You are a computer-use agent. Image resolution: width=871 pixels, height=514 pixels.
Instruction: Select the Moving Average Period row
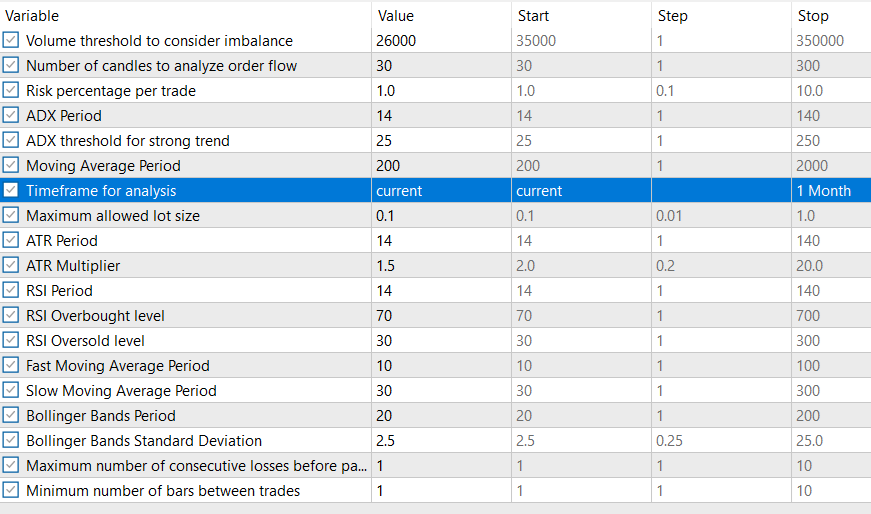pos(200,166)
